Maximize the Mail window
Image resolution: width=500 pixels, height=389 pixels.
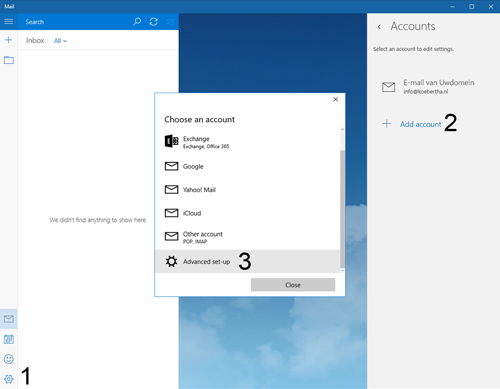[471, 6]
